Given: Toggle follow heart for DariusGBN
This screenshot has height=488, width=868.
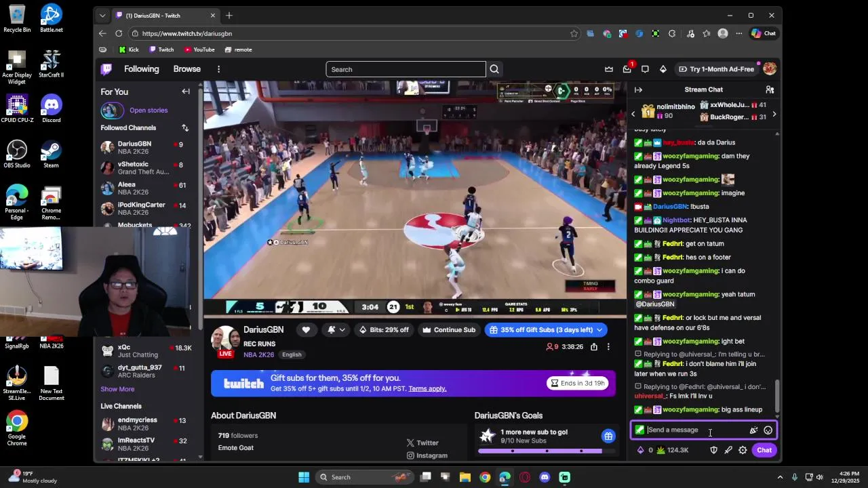Looking at the screenshot, I should pos(306,330).
